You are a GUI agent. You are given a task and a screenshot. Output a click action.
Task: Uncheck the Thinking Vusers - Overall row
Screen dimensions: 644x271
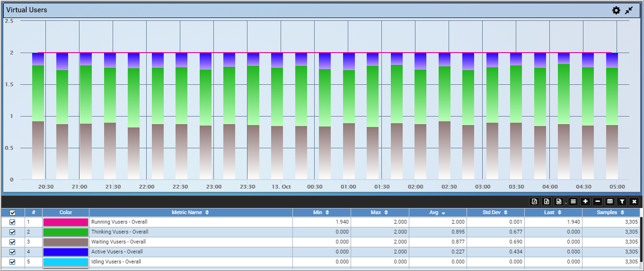(x=13, y=232)
